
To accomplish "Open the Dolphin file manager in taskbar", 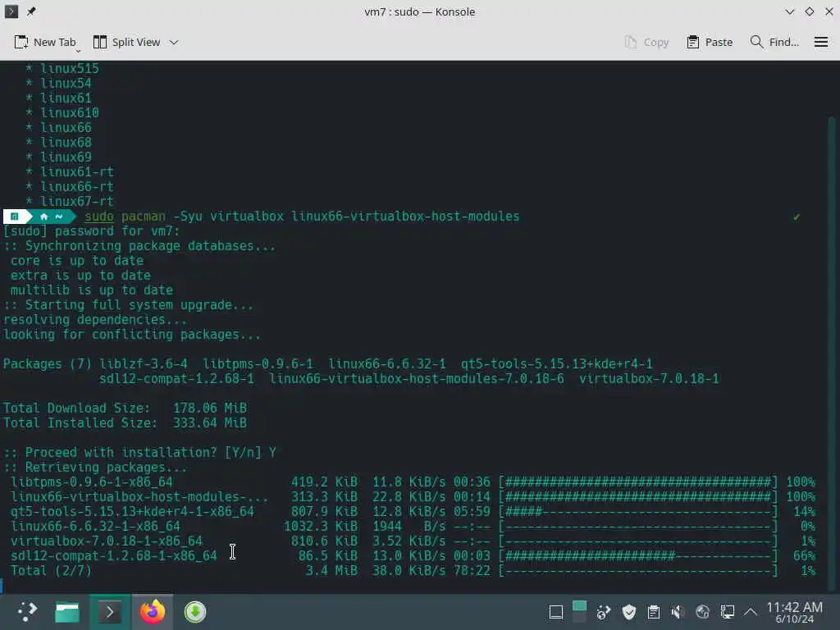I will (x=67, y=612).
